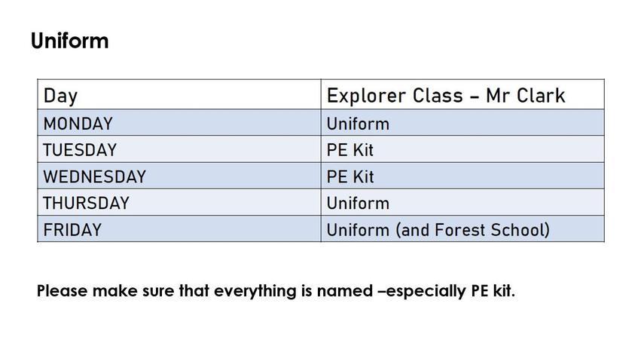Select Wednesday's PE Kit cell
Screen dimensions: 644x362
(462, 176)
